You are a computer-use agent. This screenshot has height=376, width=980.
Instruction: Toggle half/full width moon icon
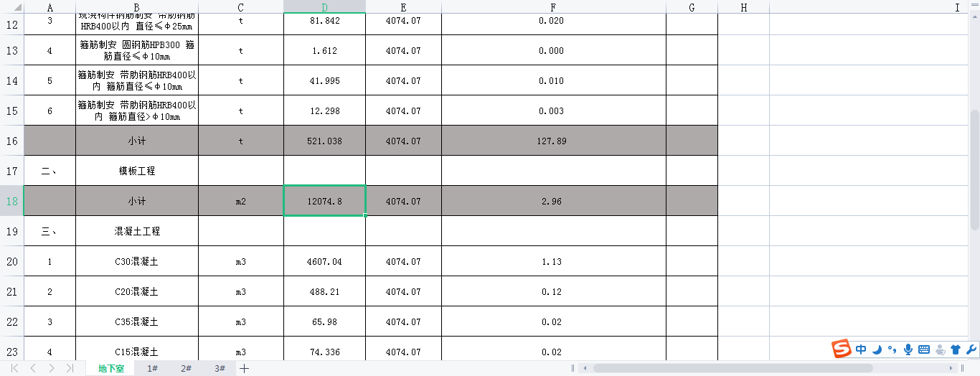[x=877, y=349]
